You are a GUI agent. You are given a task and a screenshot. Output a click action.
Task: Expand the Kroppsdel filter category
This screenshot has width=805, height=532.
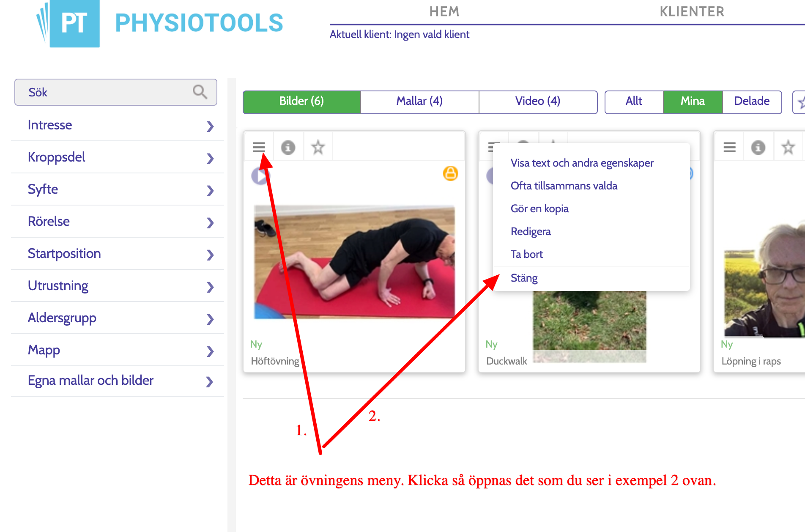(x=118, y=157)
